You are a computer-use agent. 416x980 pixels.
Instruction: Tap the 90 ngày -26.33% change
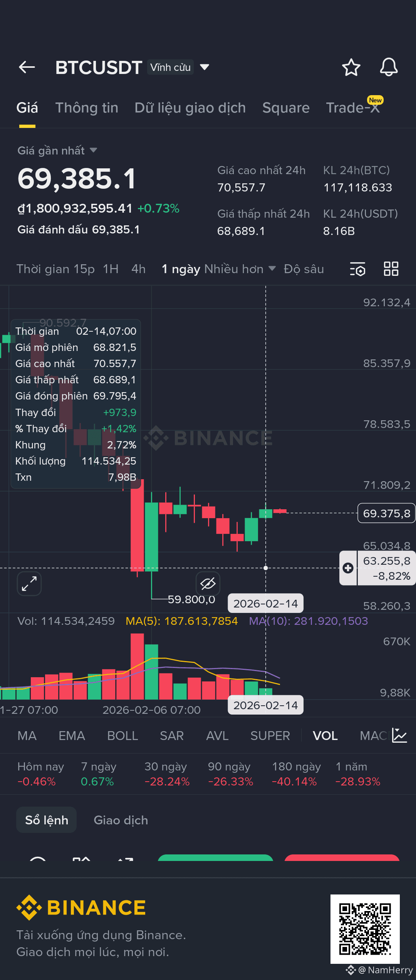pos(231,774)
